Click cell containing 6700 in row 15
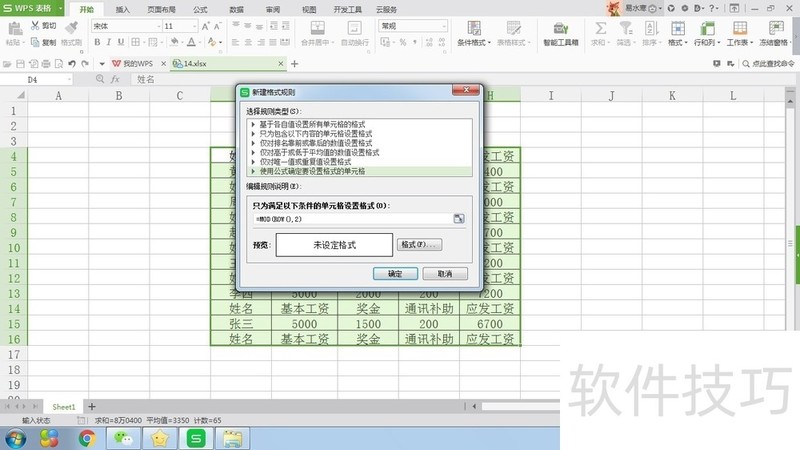This screenshot has width=800, height=450. coord(490,324)
